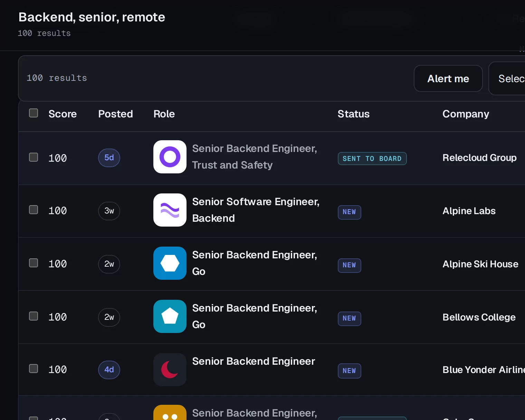Select the Alpine Labs company name
This screenshot has height=420, width=525.
[x=469, y=211]
